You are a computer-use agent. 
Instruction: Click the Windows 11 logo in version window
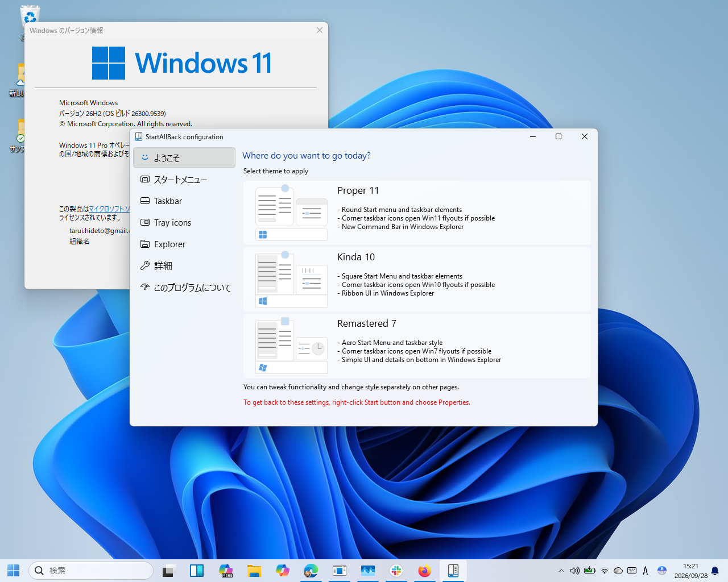pos(182,63)
